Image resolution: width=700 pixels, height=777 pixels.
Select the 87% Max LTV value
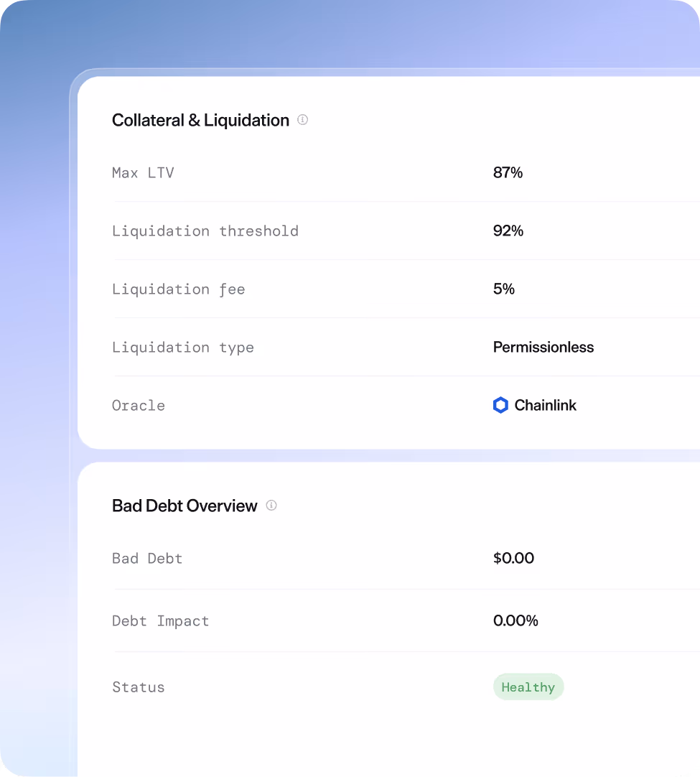(508, 172)
